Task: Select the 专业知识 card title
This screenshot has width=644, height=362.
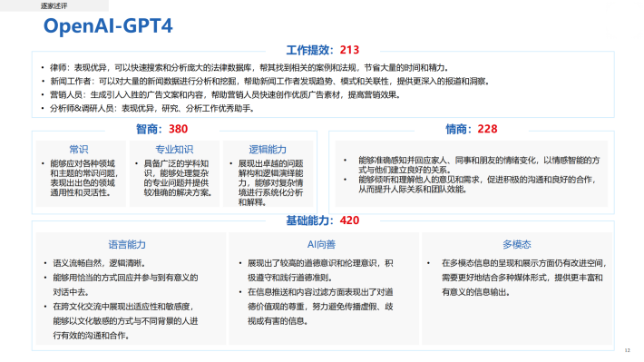Action: [x=174, y=149]
